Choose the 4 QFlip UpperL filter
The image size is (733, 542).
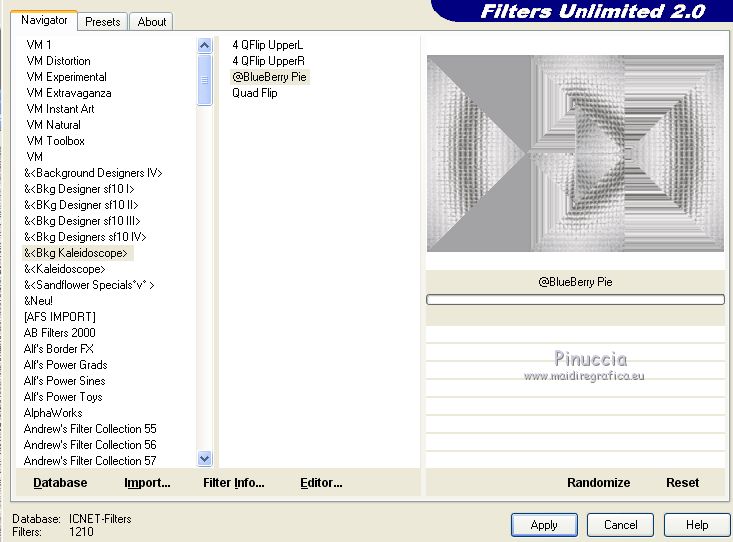click(267, 45)
